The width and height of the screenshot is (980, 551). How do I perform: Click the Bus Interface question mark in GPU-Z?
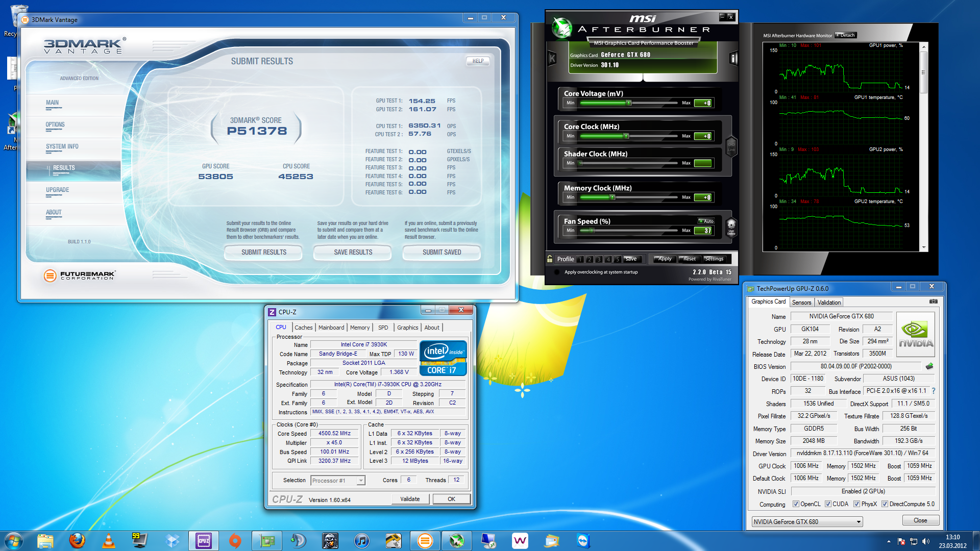tap(934, 391)
